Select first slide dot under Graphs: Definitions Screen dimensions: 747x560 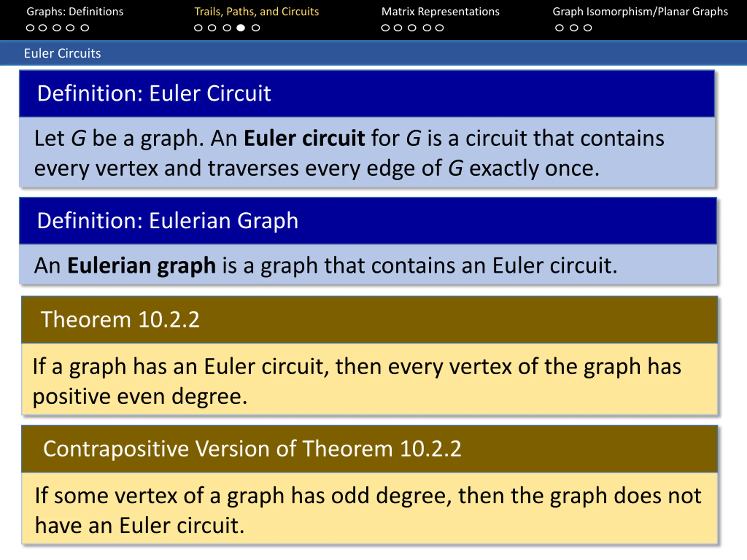[x=30, y=28]
